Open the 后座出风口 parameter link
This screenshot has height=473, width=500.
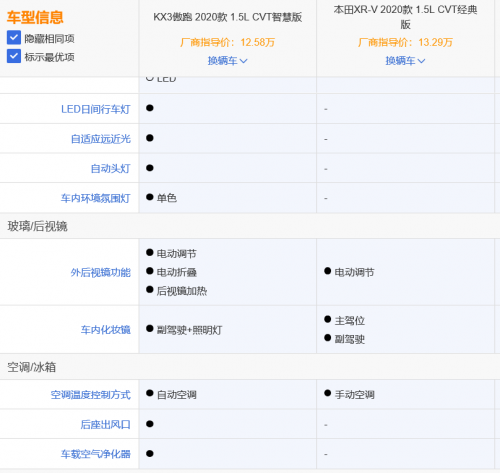tap(105, 424)
